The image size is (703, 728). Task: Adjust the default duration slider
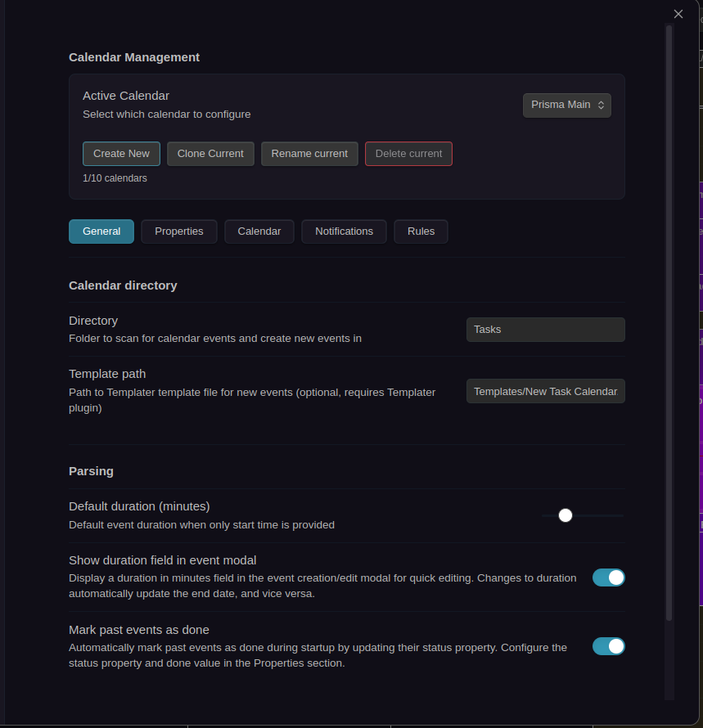pos(565,515)
